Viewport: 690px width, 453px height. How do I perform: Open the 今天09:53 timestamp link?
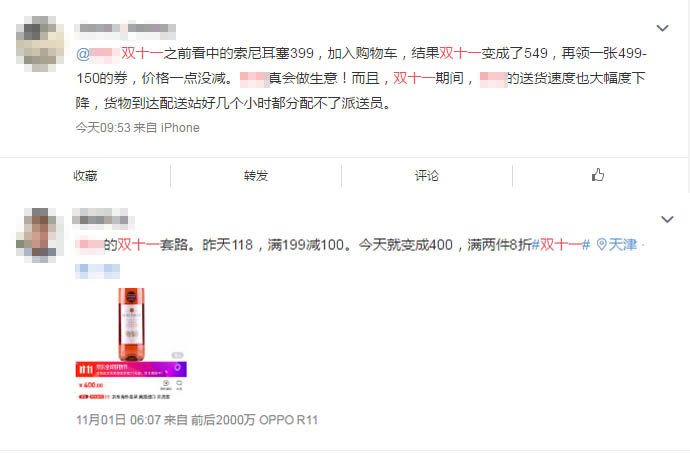103,128
